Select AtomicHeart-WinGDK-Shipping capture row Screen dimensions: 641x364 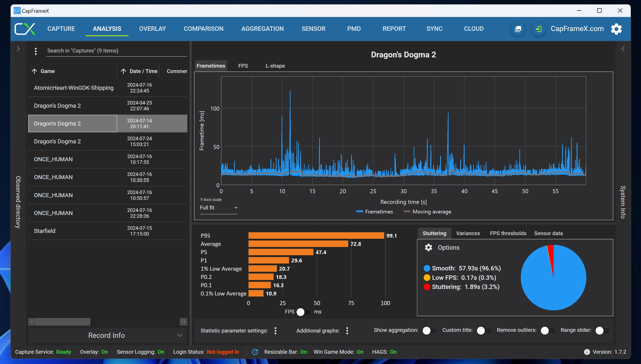108,88
